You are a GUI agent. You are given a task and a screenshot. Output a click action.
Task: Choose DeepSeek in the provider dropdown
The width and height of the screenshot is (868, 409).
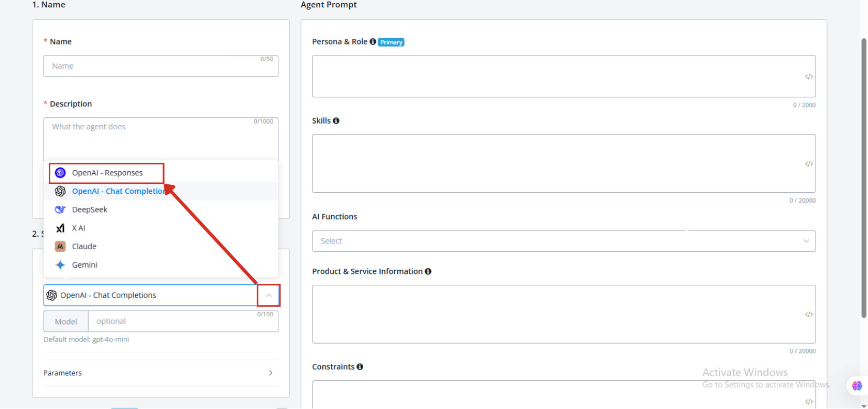pyautogui.click(x=89, y=209)
